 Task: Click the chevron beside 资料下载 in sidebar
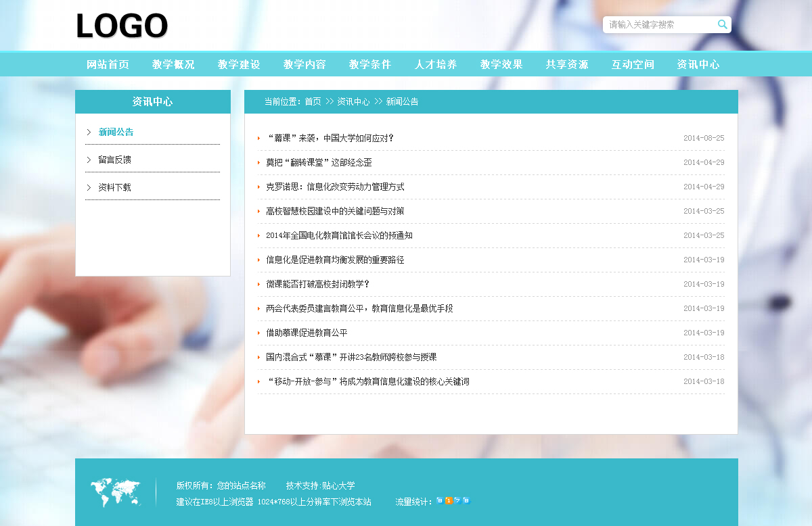pos(89,187)
